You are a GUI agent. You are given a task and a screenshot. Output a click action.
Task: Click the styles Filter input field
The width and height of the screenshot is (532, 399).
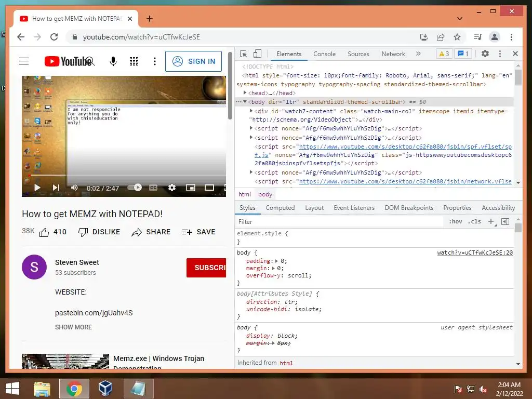click(339, 222)
